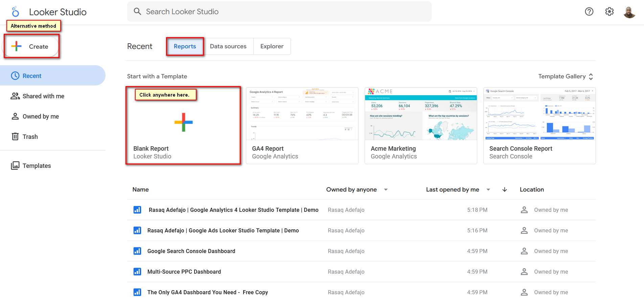Screen dimensions: 644x302
Task: Click Rasaq Adefajo owner in the Multi-Source PPC row
Action: point(346,272)
